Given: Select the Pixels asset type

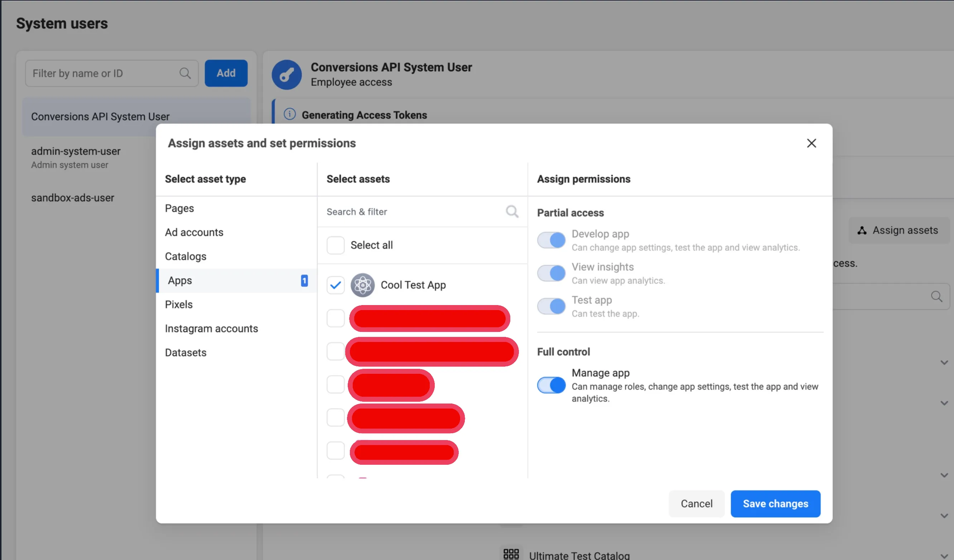Looking at the screenshot, I should (x=236, y=304).
